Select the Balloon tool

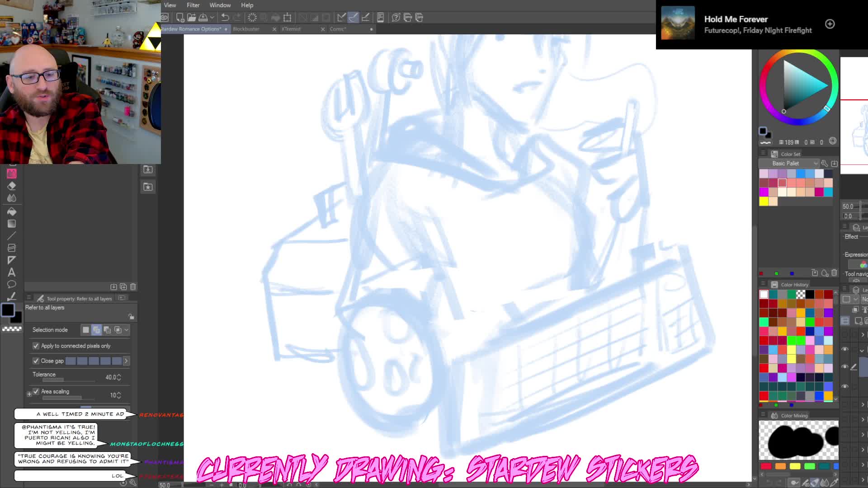[x=12, y=284]
